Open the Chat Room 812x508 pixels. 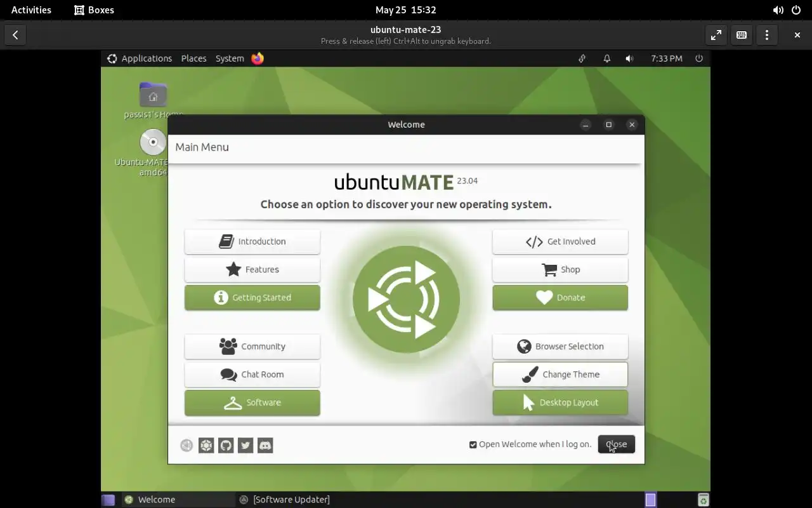click(252, 374)
